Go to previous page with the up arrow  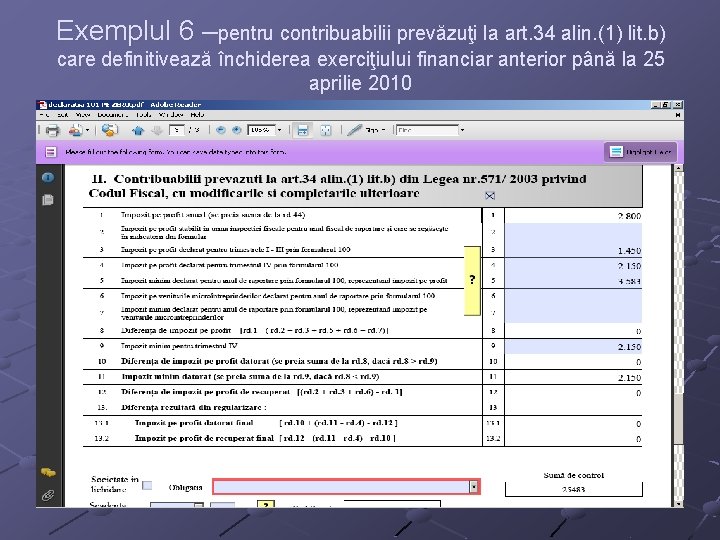138,131
